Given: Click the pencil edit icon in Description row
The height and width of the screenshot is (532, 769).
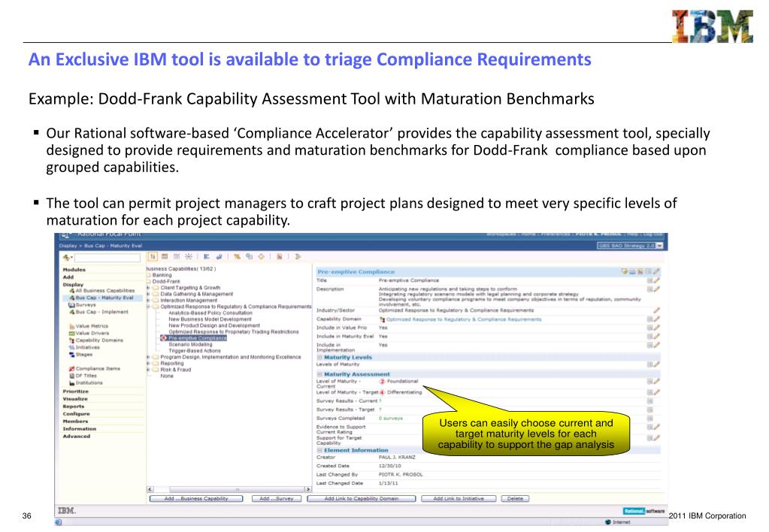Looking at the screenshot, I should pyautogui.click(x=656, y=289).
